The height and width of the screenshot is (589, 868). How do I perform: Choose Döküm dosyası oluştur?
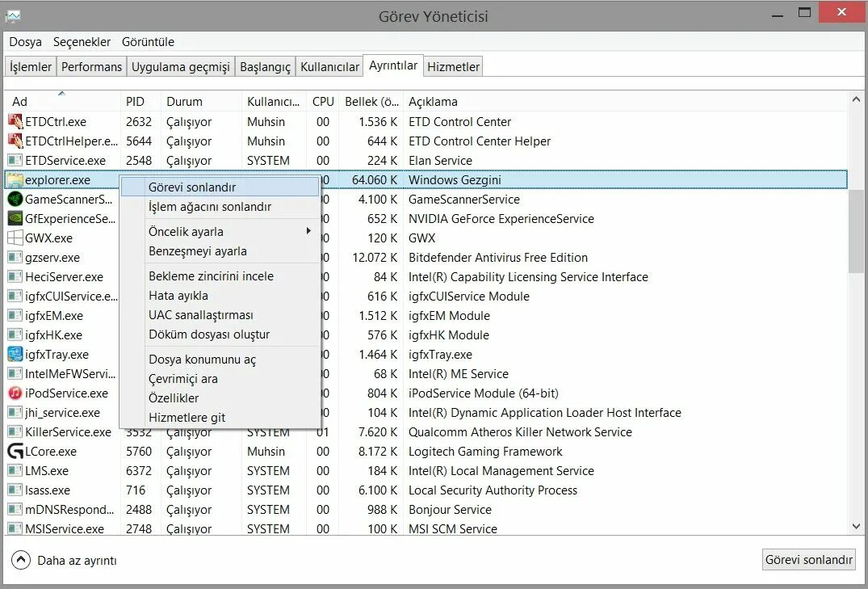(x=220, y=334)
